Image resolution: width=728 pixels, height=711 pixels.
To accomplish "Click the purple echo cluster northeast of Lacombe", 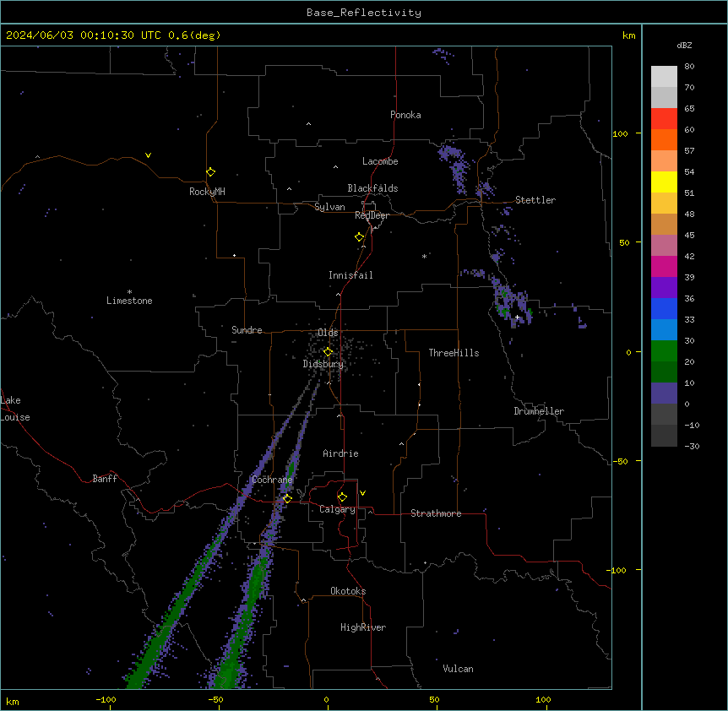I will pos(454,168).
